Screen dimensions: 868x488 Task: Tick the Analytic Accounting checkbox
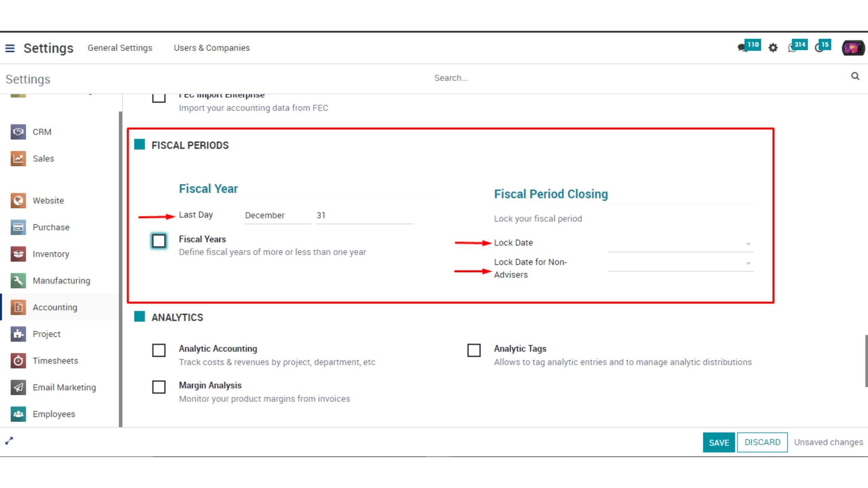coord(159,350)
